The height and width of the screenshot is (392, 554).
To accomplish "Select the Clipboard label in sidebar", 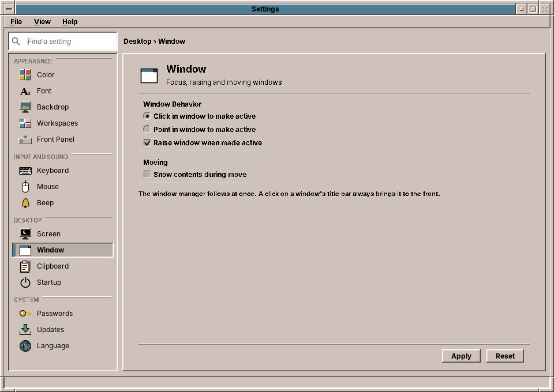I will [53, 266].
